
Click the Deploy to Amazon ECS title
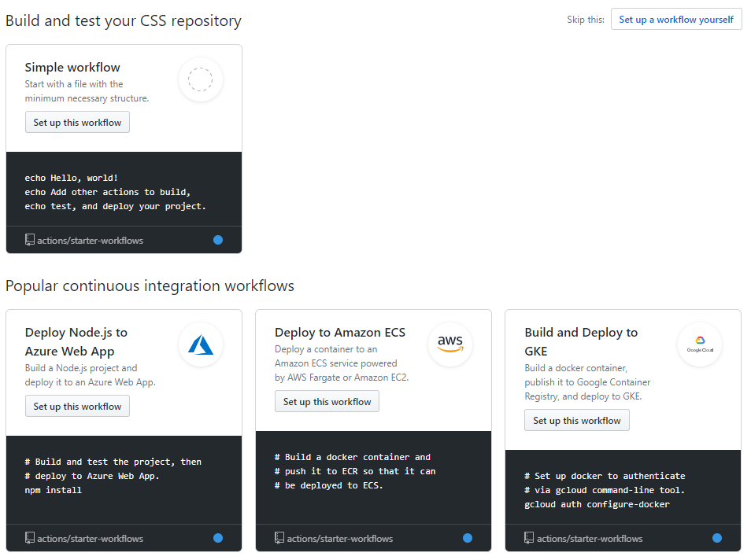point(340,332)
